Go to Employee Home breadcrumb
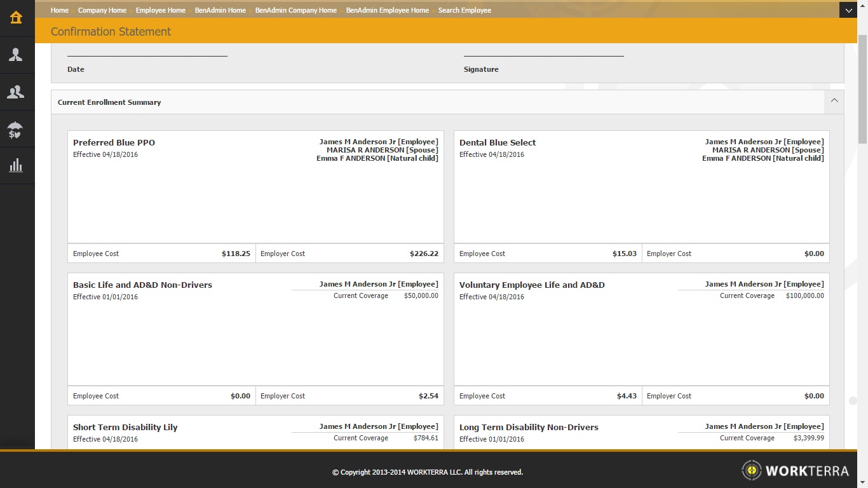 point(161,10)
